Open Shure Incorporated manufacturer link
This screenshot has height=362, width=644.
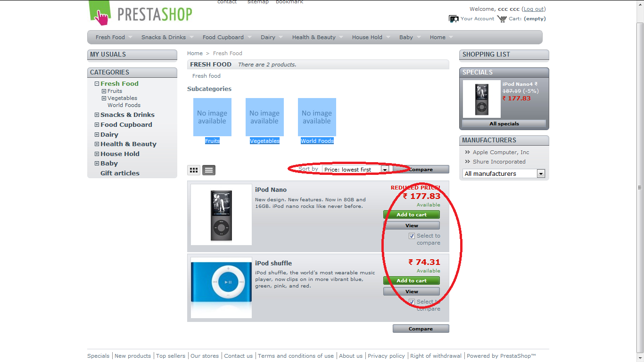pos(499,162)
